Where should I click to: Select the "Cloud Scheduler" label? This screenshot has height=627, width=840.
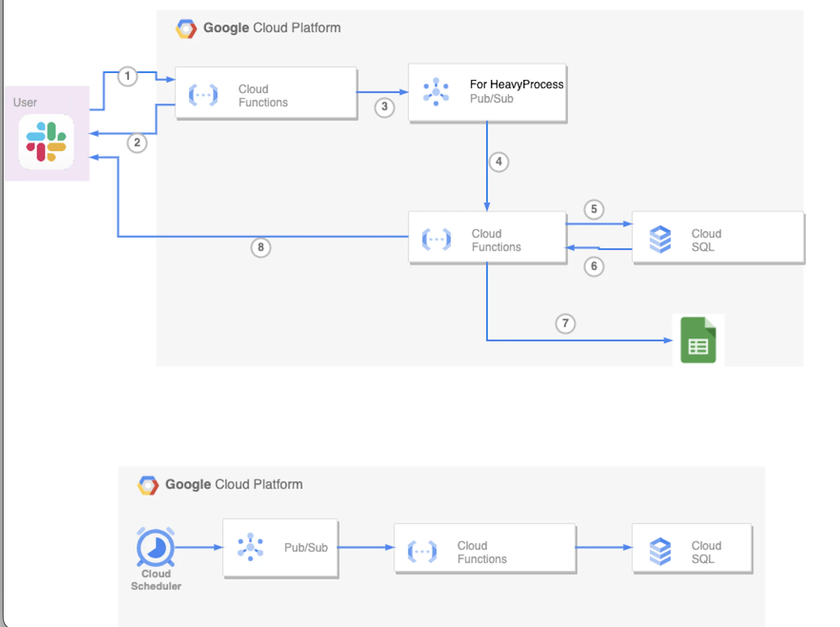point(156,580)
